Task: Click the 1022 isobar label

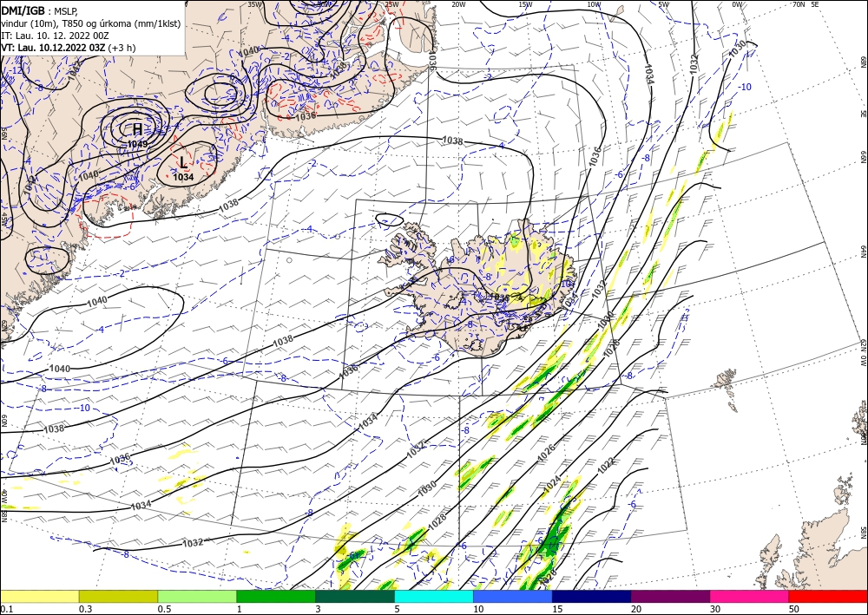Action: pos(606,465)
